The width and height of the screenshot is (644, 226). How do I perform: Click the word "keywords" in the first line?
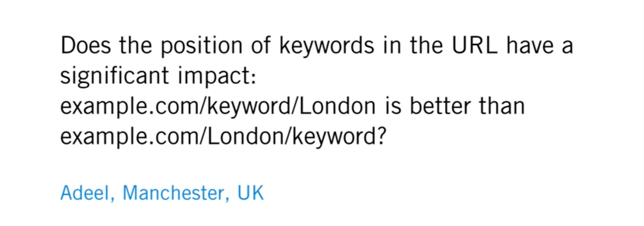tap(326, 46)
